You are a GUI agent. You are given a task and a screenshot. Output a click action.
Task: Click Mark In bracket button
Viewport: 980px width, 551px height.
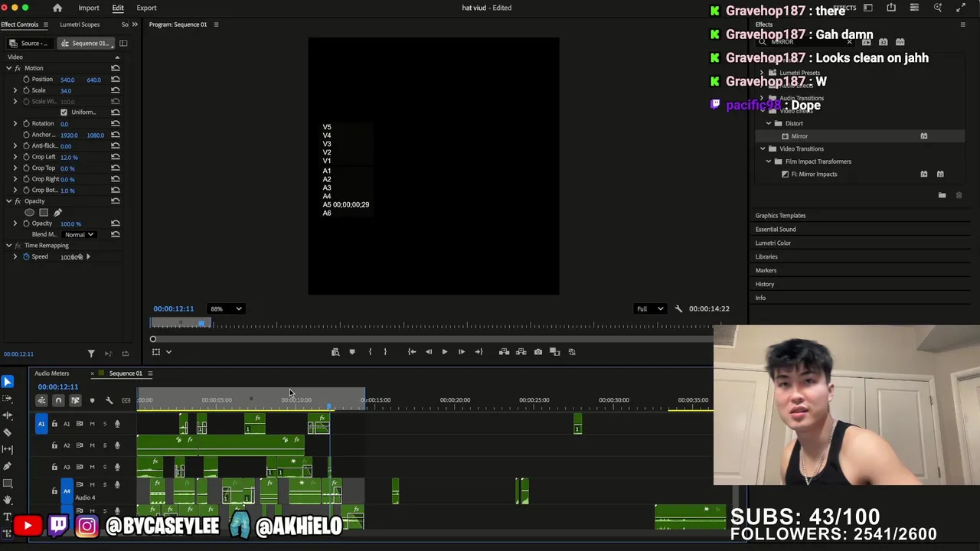pos(370,352)
